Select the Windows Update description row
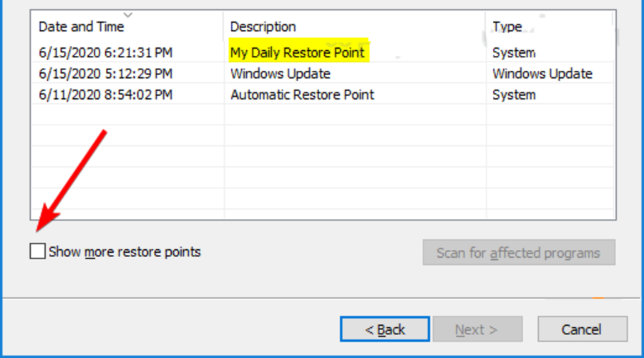Image resolution: width=644 pixels, height=358 pixels. click(x=280, y=74)
